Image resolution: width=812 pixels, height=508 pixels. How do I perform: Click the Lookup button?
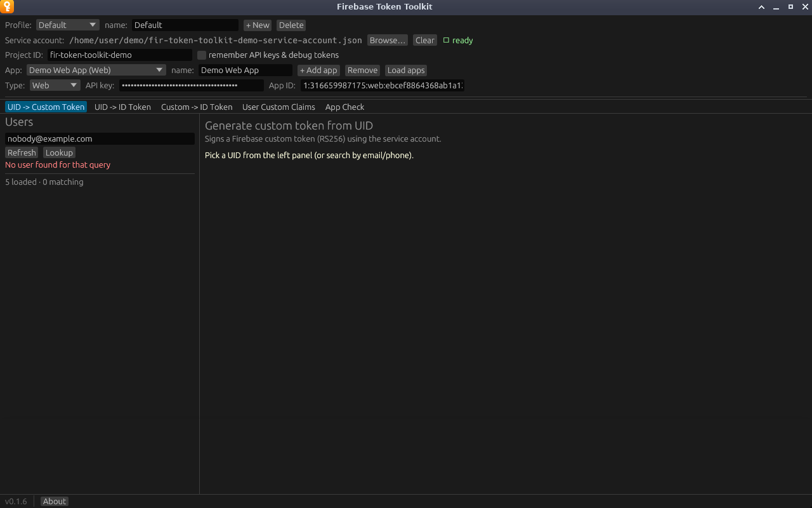[59, 152]
